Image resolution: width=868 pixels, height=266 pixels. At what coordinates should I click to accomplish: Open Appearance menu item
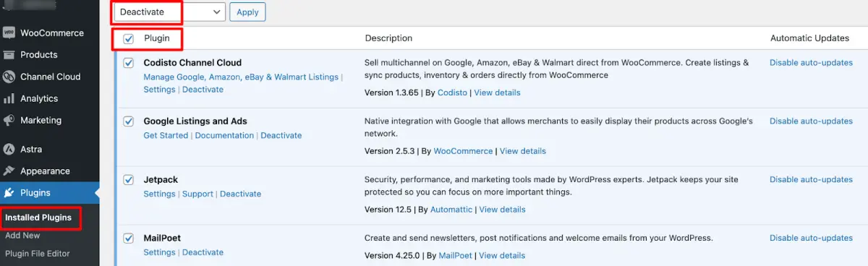(x=45, y=171)
